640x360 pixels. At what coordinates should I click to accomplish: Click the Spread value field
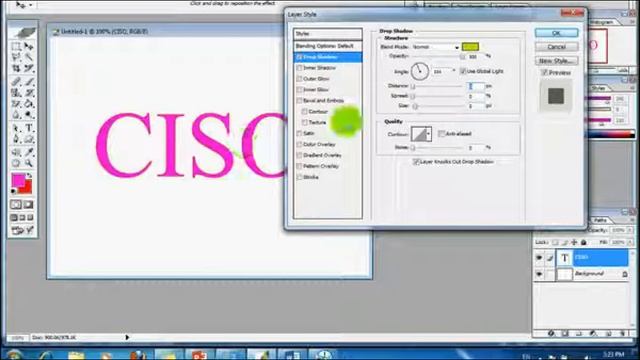pos(476,96)
